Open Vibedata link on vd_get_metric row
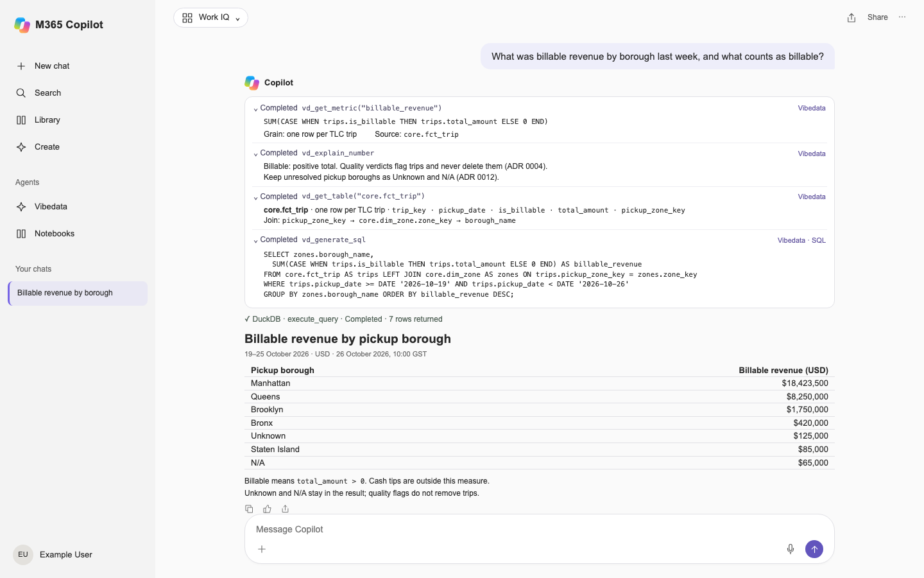The image size is (924, 578). coord(812,109)
